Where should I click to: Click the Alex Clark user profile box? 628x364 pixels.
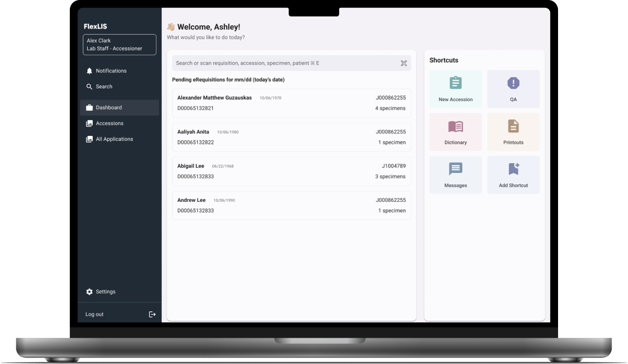pos(120,45)
